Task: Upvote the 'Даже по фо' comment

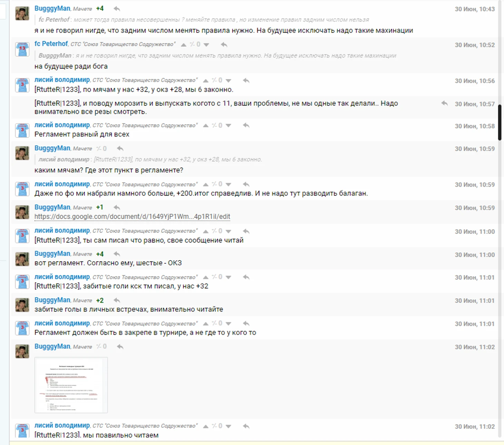Action: (206, 185)
